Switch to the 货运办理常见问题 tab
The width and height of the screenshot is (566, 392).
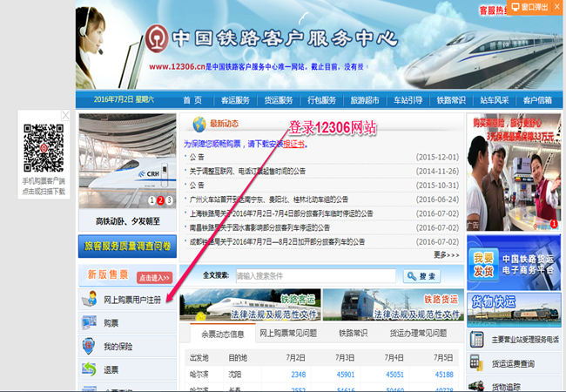pyautogui.click(x=418, y=333)
